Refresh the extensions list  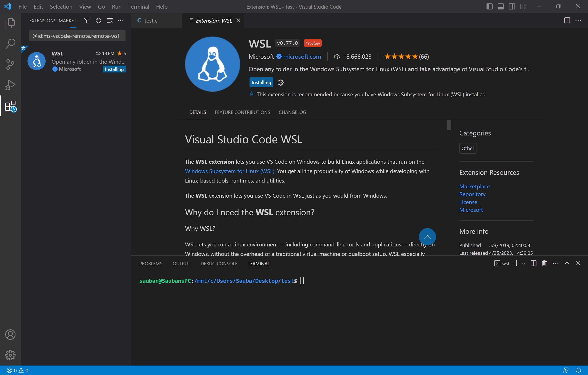pyautogui.click(x=98, y=20)
